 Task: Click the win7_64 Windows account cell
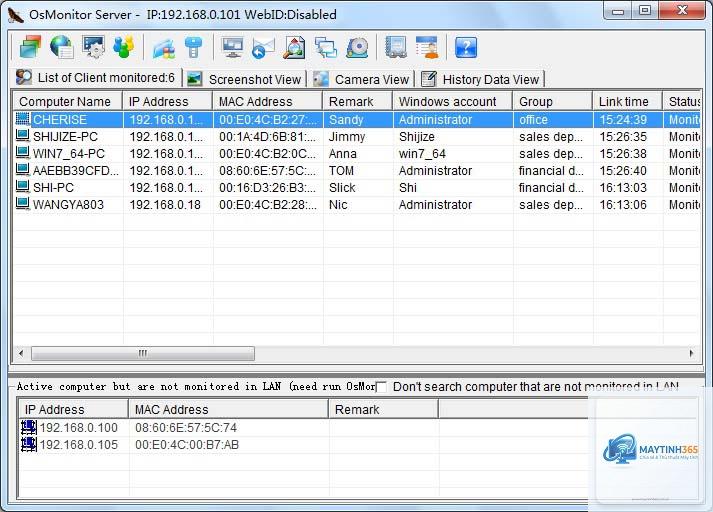coord(422,154)
